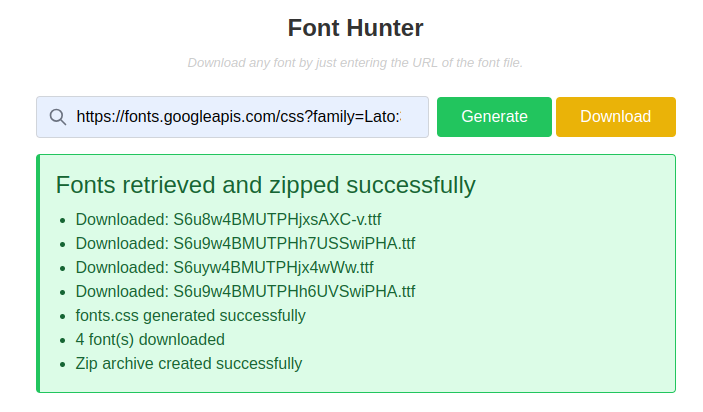Click the '4 font(s) downloaded' message

click(150, 340)
